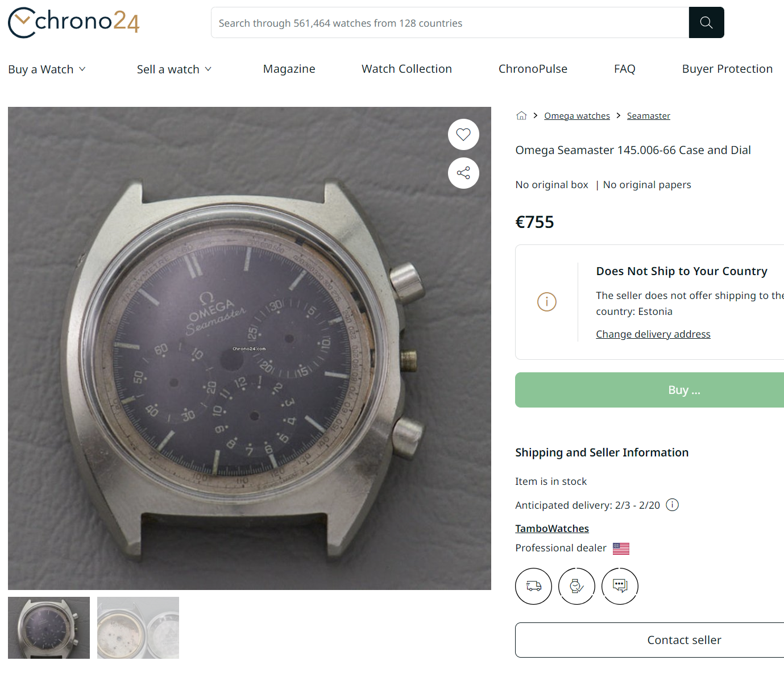Open the Change delivery address link
Viewport: 784px width, 673px height.
pyautogui.click(x=653, y=334)
